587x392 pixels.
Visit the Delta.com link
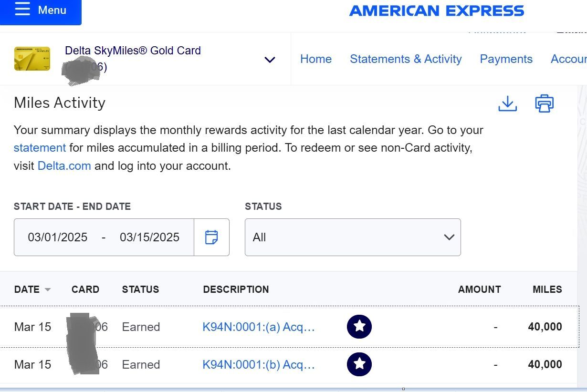click(64, 166)
